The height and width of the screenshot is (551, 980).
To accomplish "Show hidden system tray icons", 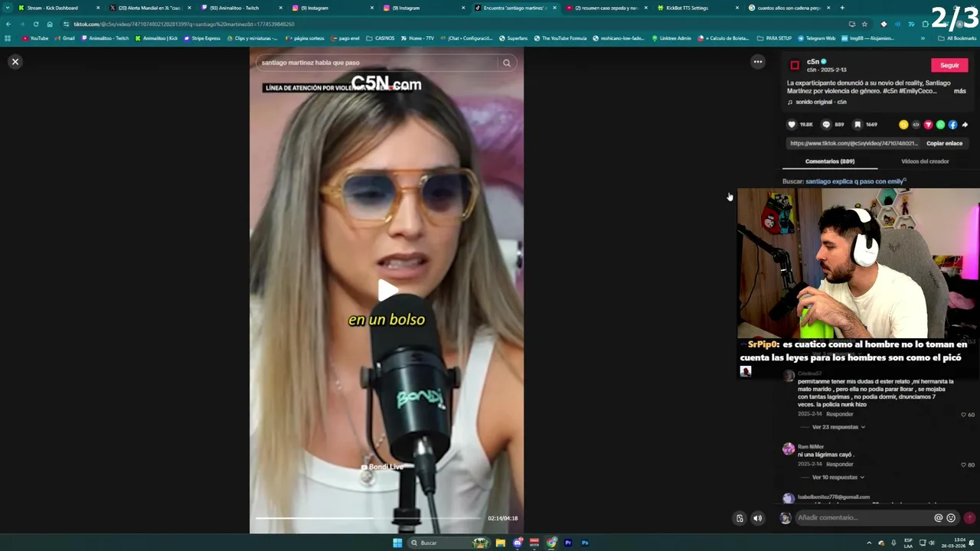I will (869, 543).
